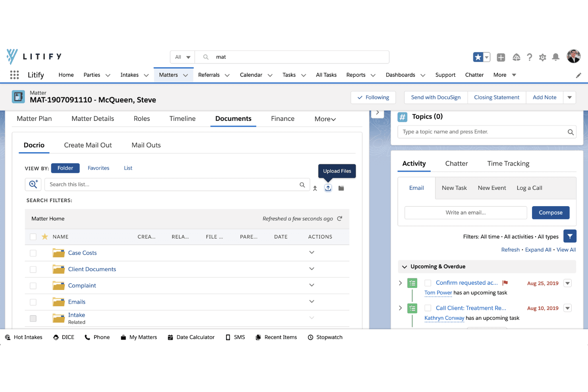The width and height of the screenshot is (588, 392).
Task: Open the app launcher grid icon
Action: pos(14,75)
